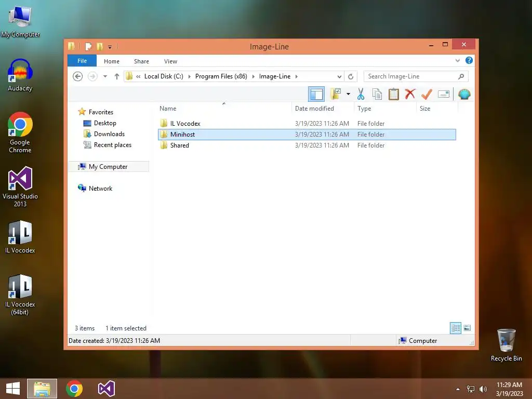Click the volume speaker tray icon
Image resolution: width=532 pixels, height=399 pixels.
(x=483, y=389)
